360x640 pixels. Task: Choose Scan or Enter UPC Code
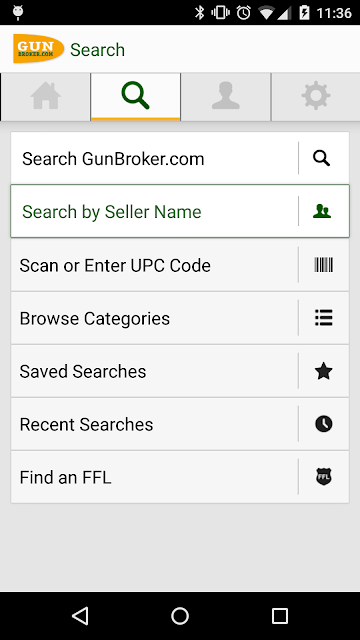coord(180,265)
